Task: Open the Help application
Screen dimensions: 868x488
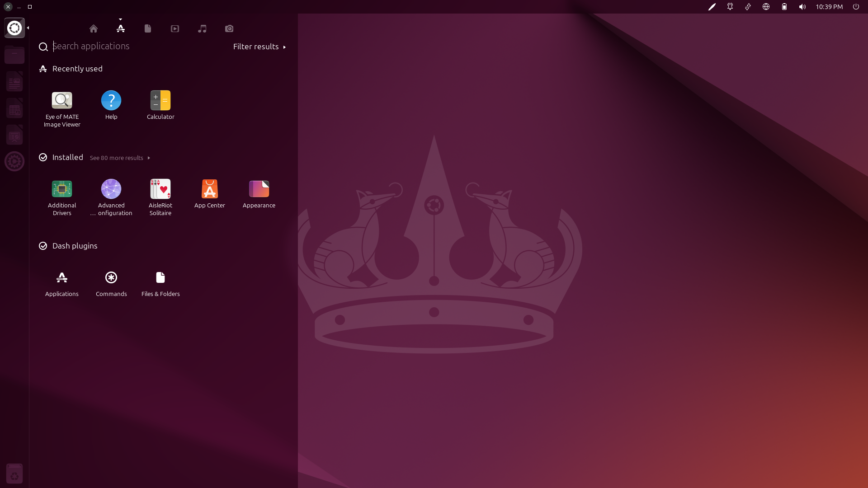Action: (x=111, y=101)
